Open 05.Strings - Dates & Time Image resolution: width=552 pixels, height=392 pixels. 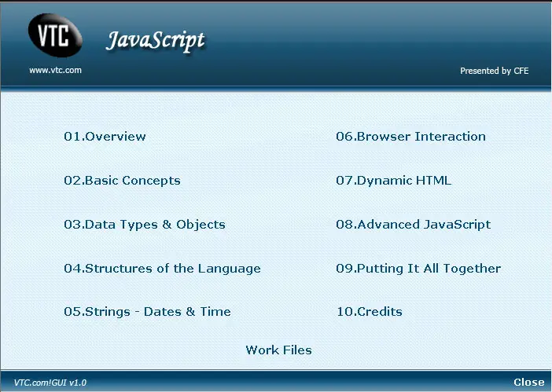[147, 312]
